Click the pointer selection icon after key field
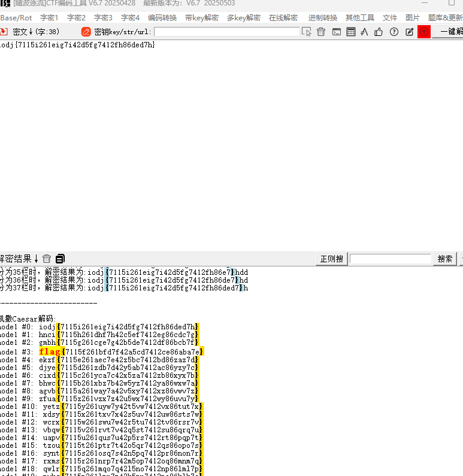 307,32
